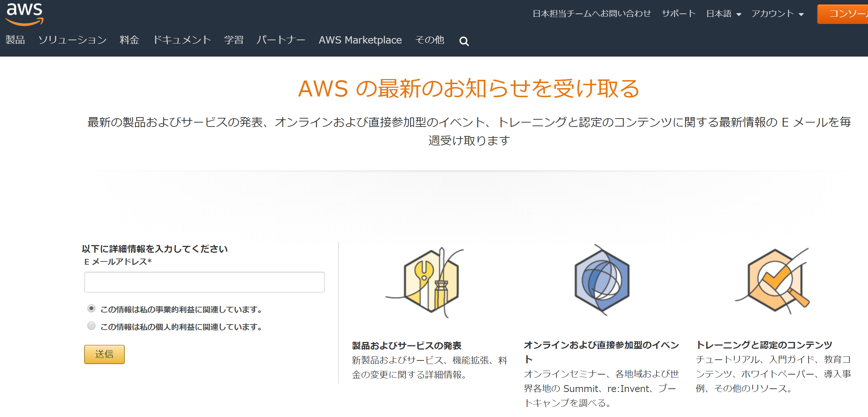The image size is (868, 417).
Task: Click the wrench and screwdriver tools icon
Action: click(x=431, y=281)
